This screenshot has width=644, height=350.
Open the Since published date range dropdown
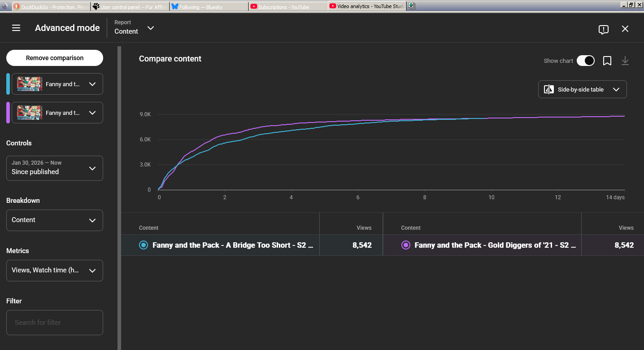click(55, 168)
